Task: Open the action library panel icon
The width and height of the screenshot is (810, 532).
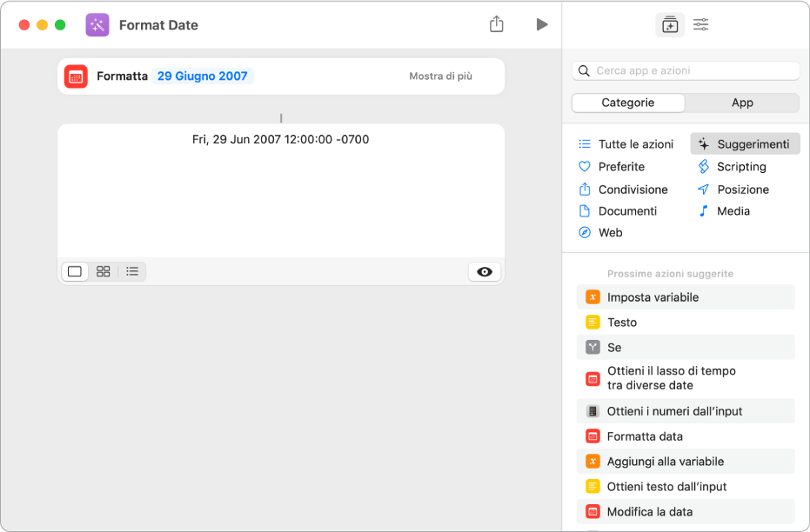Action: 670,24
